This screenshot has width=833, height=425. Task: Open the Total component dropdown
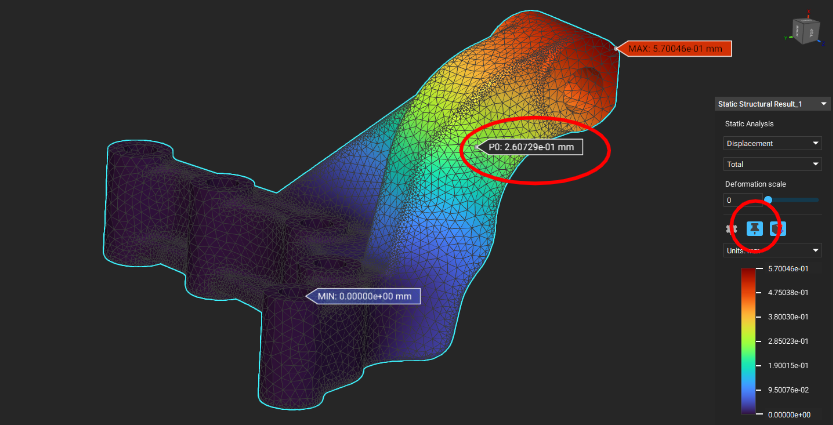[772, 164]
